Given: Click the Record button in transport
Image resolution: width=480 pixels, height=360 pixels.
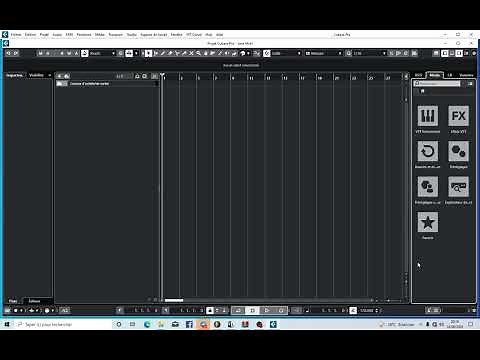Looking at the screenshot, I should click(281, 310).
